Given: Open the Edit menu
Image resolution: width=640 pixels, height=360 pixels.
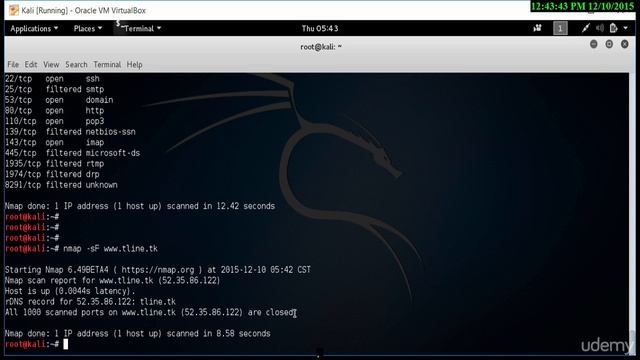Looking at the screenshot, I should (x=31, y=64).
